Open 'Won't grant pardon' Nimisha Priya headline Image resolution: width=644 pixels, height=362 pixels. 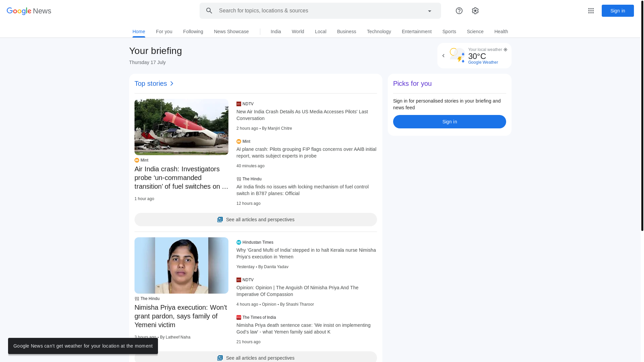(181, 316)
